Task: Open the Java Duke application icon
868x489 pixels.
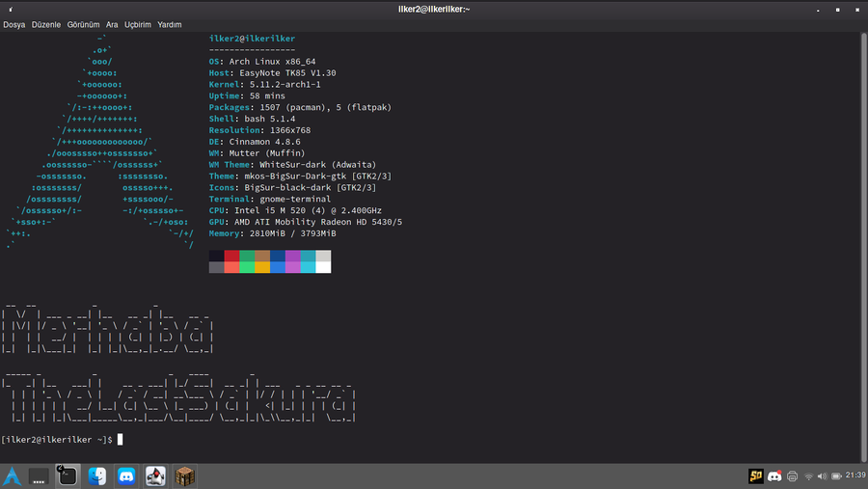Action: 155,475
